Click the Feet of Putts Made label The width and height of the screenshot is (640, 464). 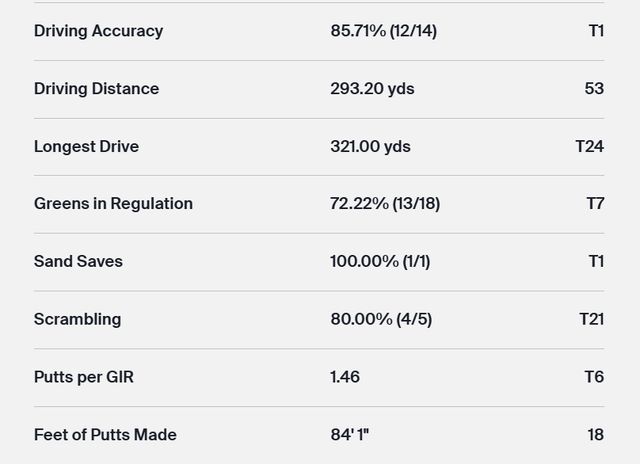[x=105, y=435]
